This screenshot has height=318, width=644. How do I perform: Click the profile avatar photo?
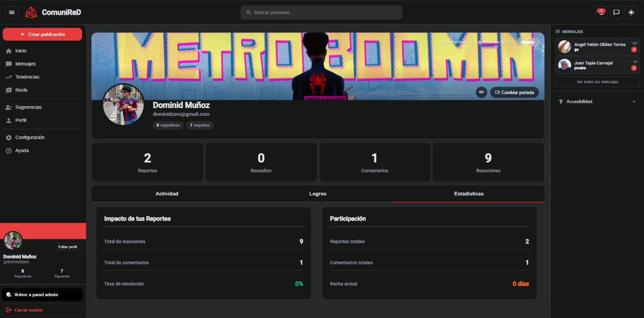point(124,105)
